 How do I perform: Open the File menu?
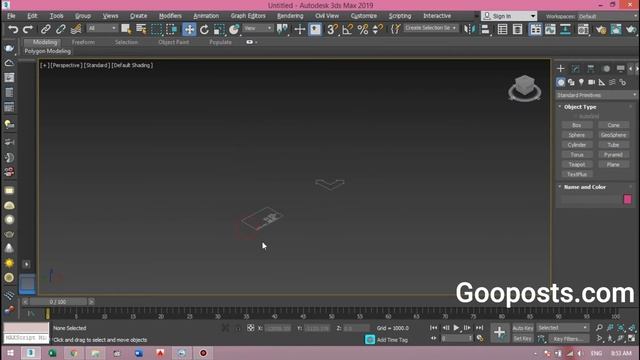coord(11,16)
